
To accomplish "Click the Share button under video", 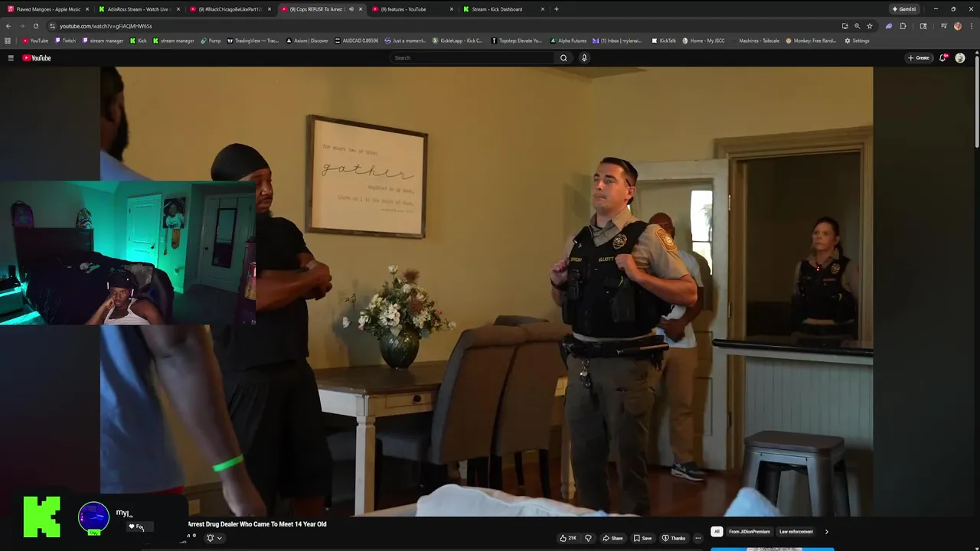I will 612,538.
